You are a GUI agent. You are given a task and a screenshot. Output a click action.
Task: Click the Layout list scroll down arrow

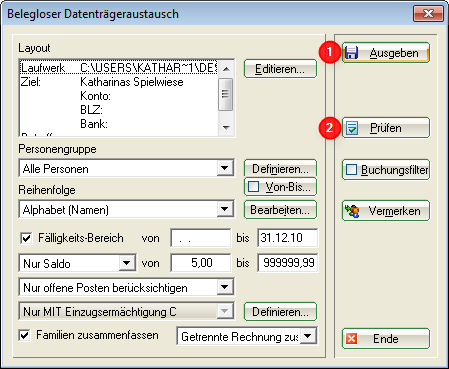coord(226,128)
